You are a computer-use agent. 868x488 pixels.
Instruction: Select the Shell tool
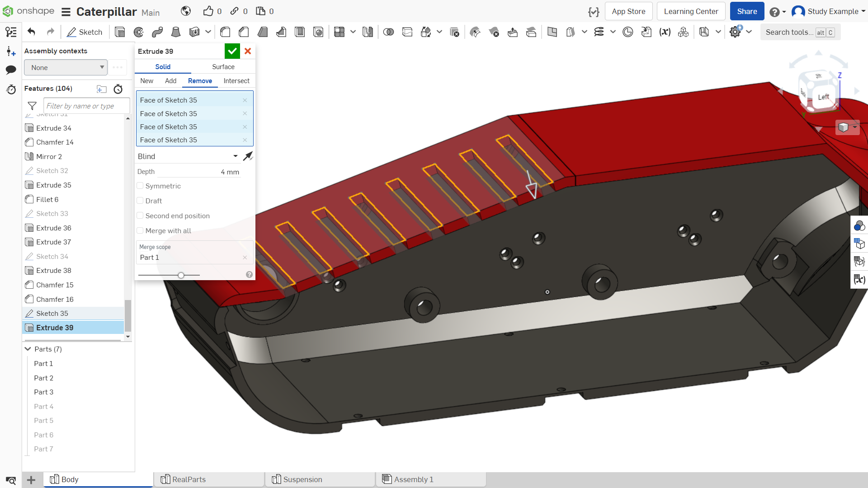pyautogui.click(x=300, y=32)
